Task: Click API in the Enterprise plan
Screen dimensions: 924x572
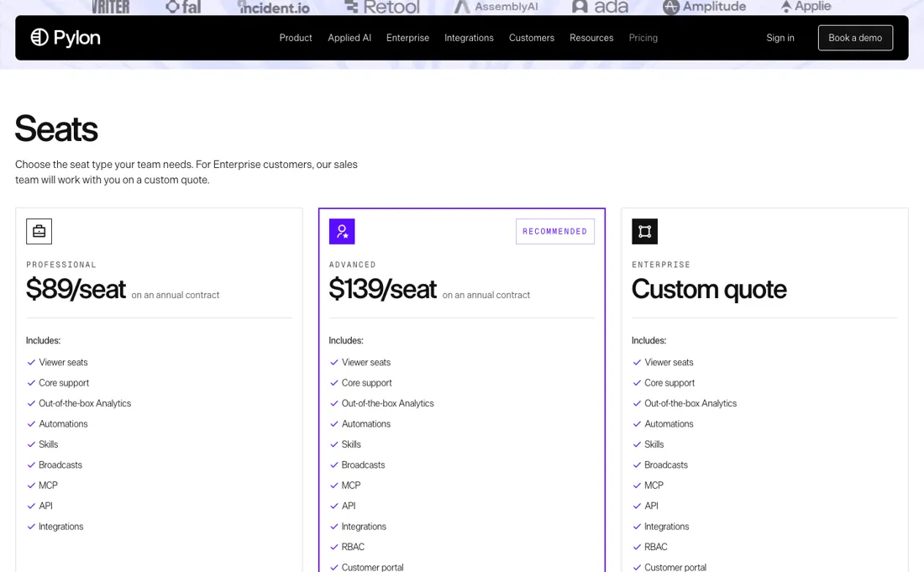Action: tap(651, 506)
